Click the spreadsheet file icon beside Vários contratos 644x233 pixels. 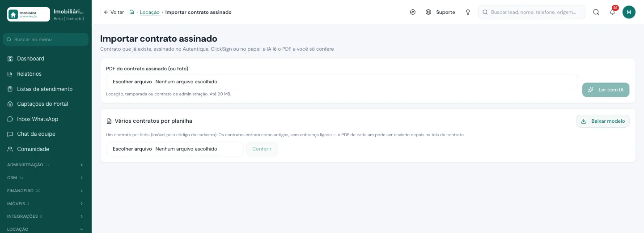click(x=109, y=121)
